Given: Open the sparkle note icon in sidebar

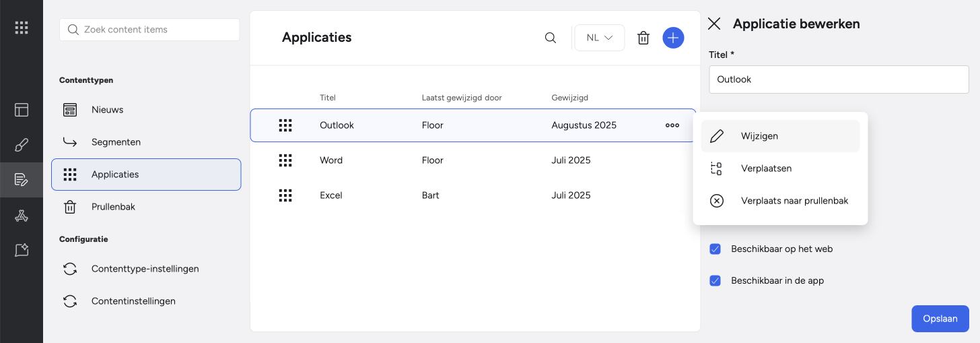Looking at the screenshot, I should 22,251.
